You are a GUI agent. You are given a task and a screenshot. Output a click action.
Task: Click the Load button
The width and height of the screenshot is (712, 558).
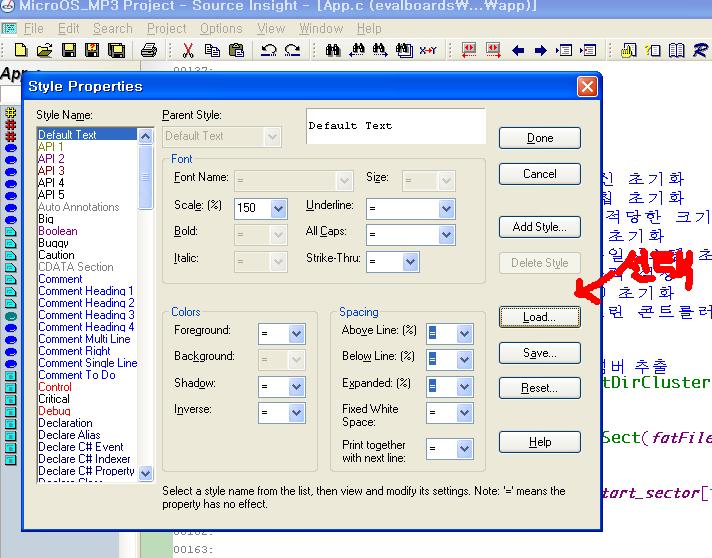pos(539,317)
